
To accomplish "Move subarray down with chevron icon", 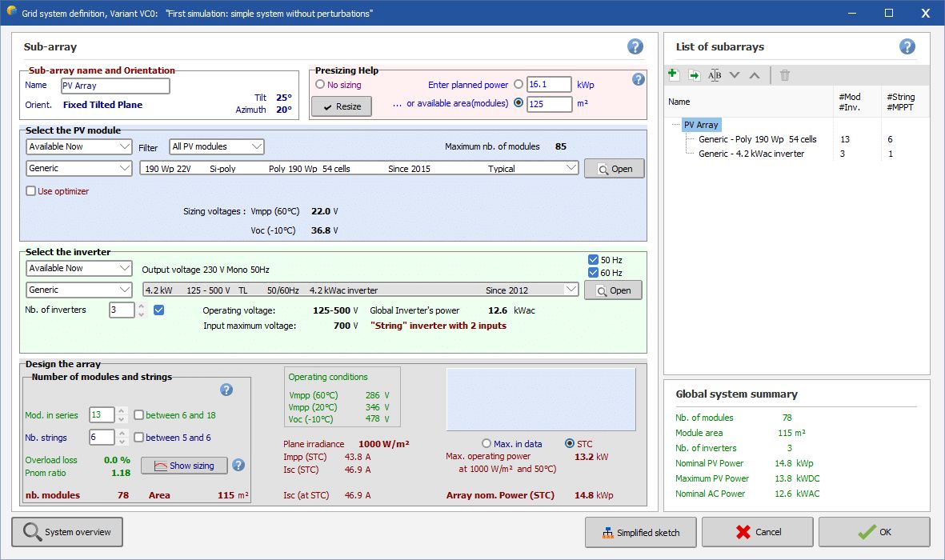I will pyautogui.click(x=735, y=75).
